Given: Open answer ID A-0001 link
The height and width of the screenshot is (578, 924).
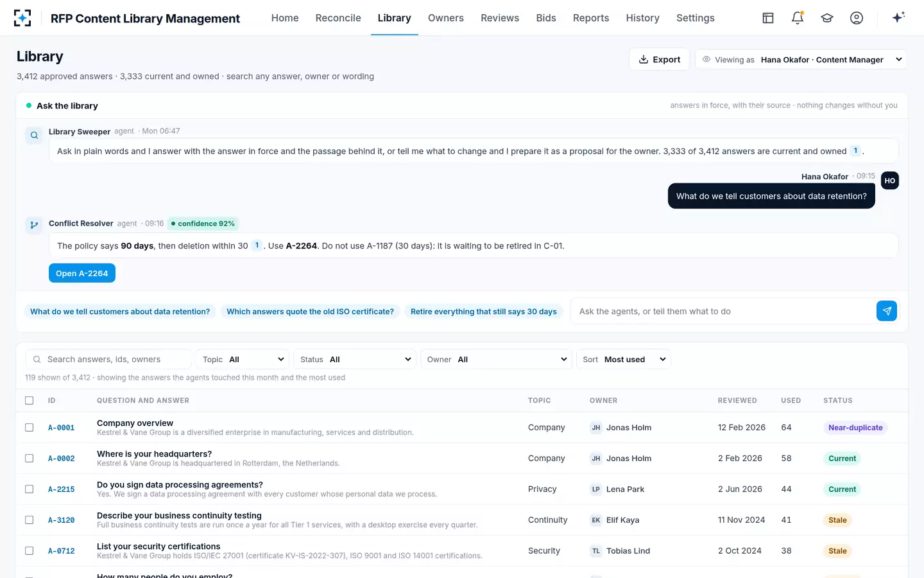Looking at the screenshot, I should (62, 428).
